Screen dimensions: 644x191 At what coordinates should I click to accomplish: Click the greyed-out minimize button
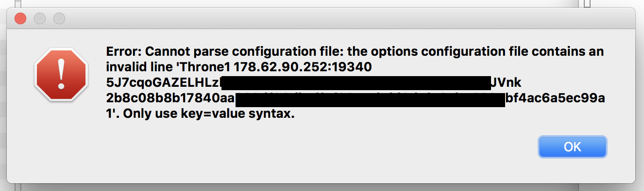tap(40, 19)
